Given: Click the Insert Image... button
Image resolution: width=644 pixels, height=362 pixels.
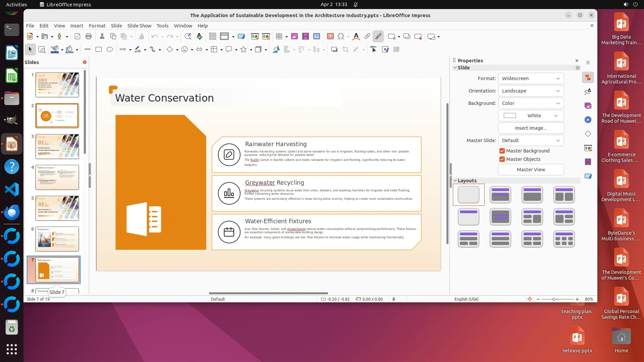Looking at the screenshot, I should 531,128.
